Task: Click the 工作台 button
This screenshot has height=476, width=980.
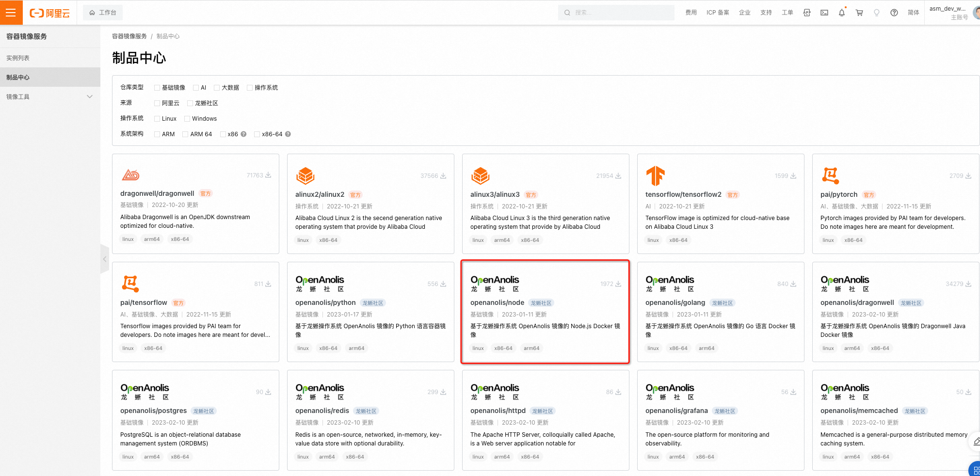Action: point(103,13)
